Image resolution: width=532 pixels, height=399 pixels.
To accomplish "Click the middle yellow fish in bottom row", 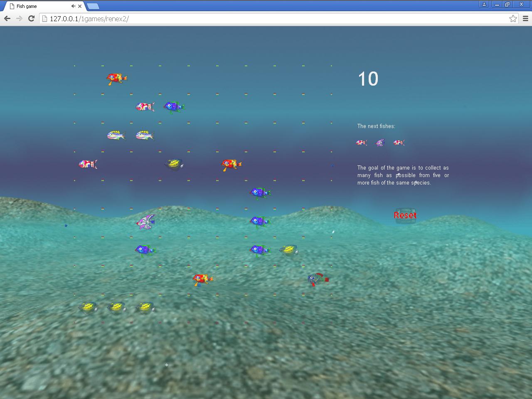I will 117,307.
